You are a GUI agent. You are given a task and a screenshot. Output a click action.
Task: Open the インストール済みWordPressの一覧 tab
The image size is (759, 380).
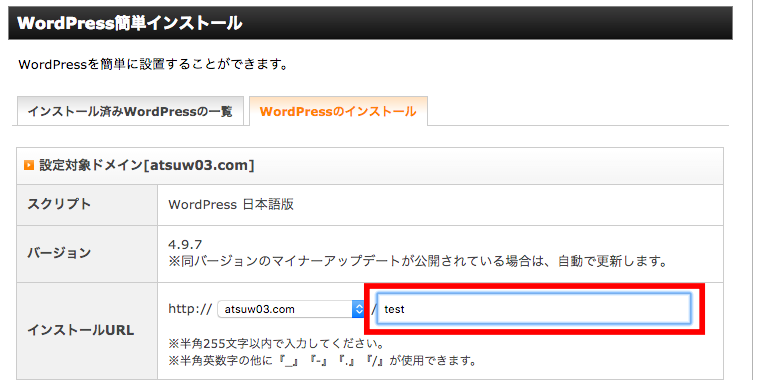[130, 111]
